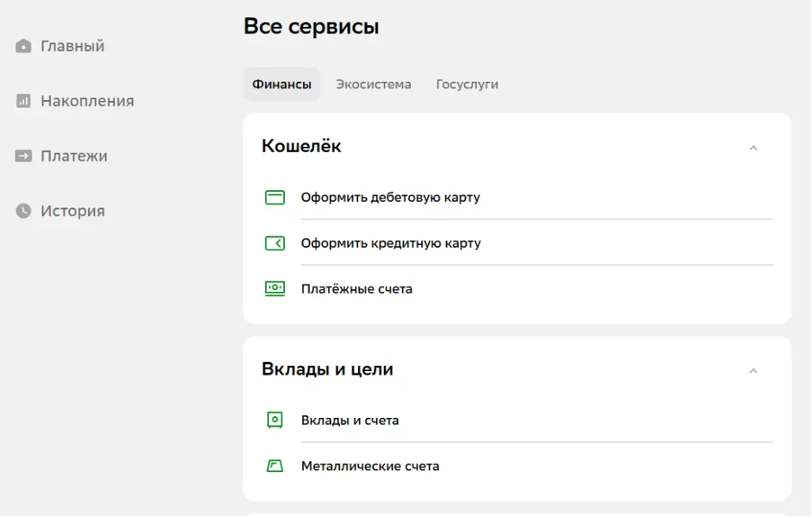Click the credit card icon beside Оформить кредитную карту
This screenshot has height=518, width=812.
tap(276, 243)
